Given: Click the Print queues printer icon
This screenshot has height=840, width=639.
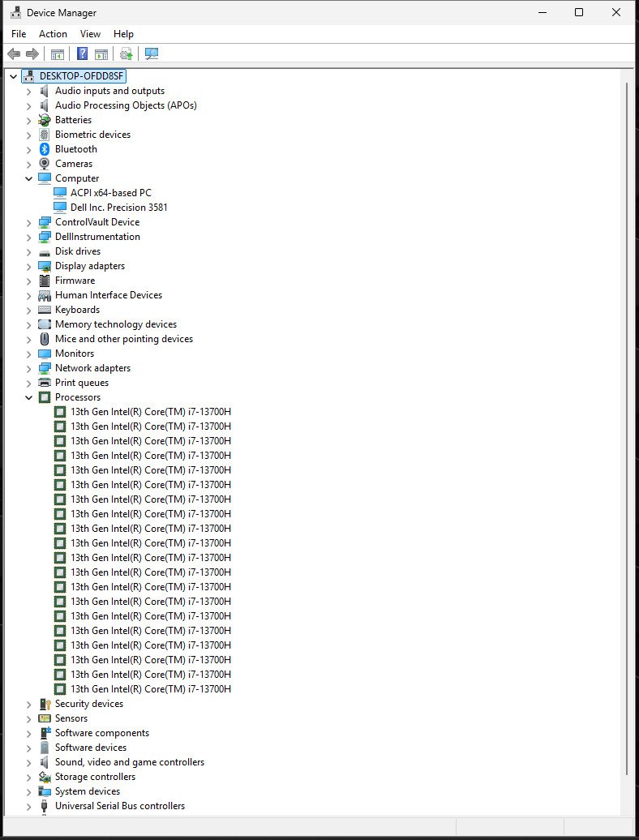Looking at the screenshot, I should (45, 383).
